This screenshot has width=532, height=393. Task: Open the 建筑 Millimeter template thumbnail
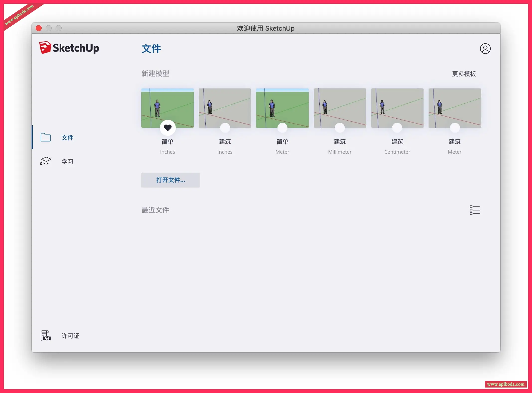click(340, 106)
